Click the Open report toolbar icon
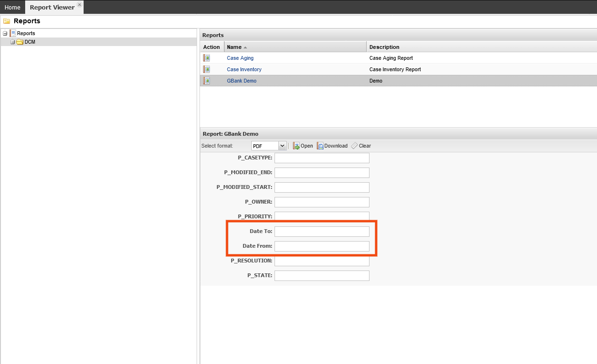This screenshot has width=597, height=364. pos(296,146)
